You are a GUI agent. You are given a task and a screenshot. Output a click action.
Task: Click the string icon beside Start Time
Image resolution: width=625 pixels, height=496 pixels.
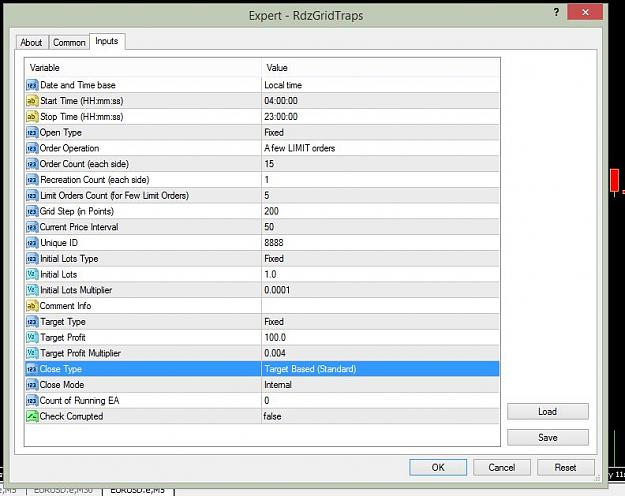click(32, 101)
